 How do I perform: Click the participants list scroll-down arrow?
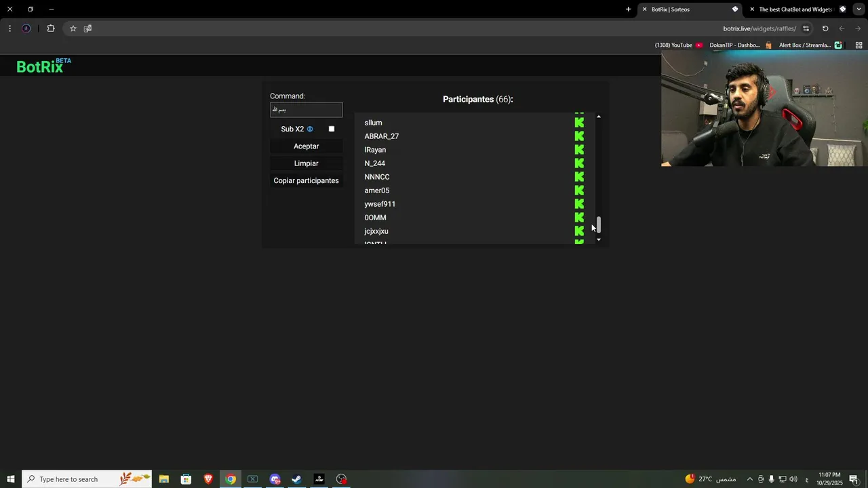[x=599, y=240]
